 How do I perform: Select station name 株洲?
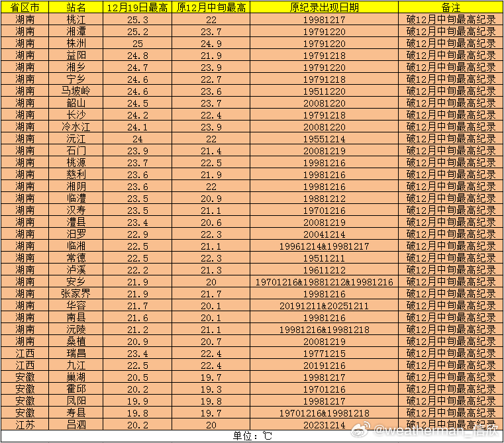coord(76,44)
